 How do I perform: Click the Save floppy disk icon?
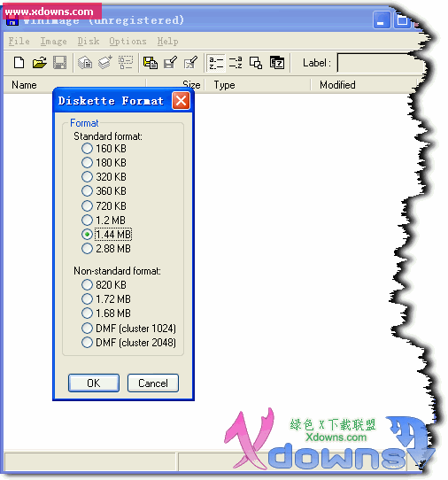[x=59, y=63]
